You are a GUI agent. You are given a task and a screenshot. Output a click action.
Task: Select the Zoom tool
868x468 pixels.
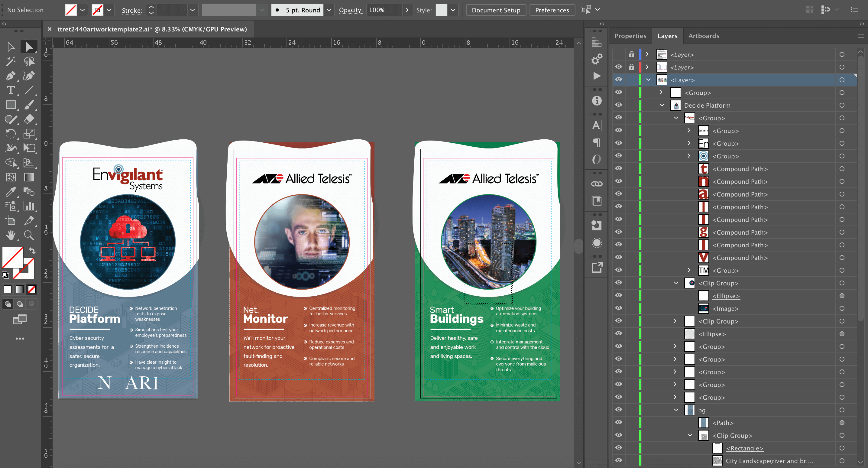(29, 235)
